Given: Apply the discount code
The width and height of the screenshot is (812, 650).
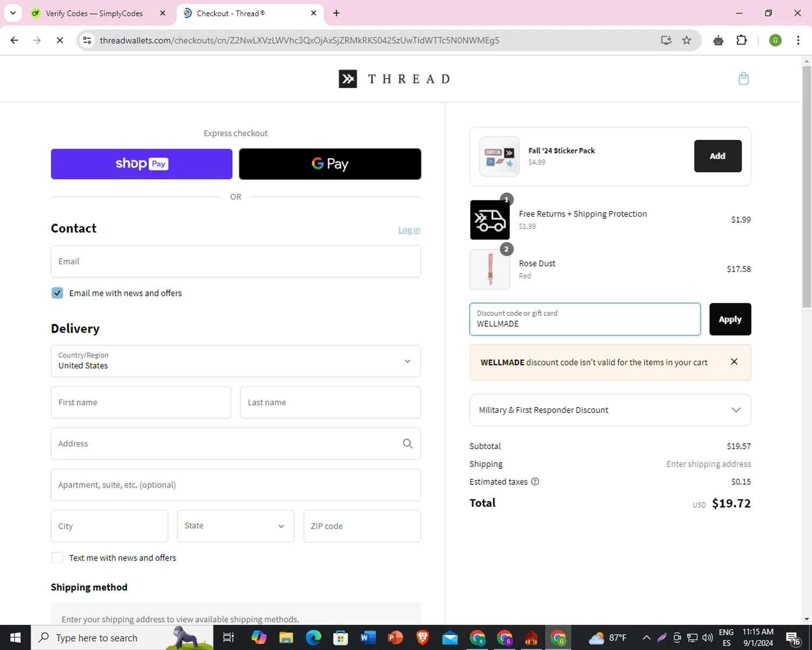Looking at the screenshot, I should pos(730,319).
